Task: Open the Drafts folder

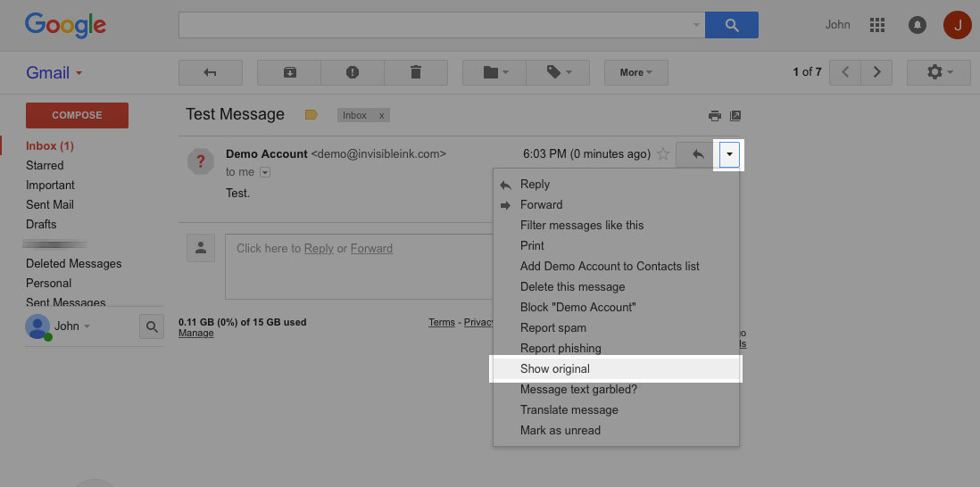Action: coord(41,224)
